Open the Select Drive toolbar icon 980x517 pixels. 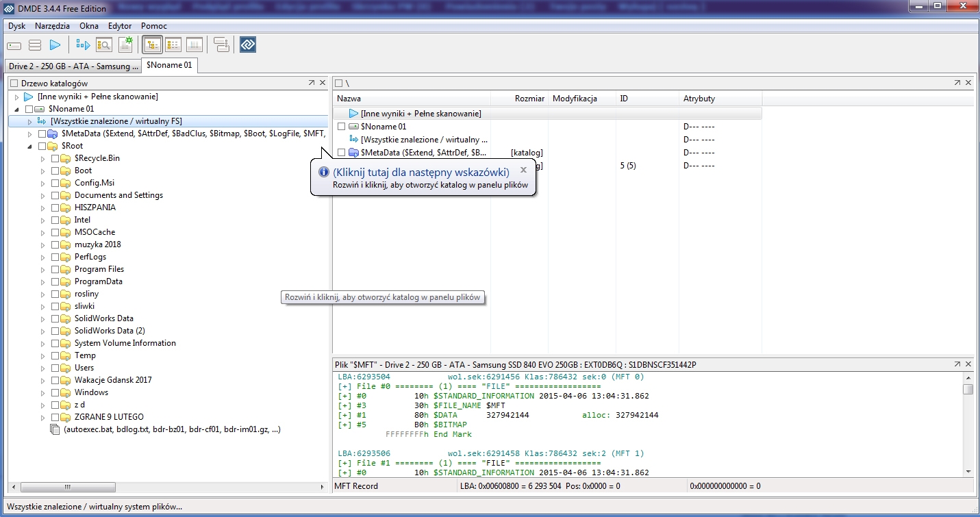click(x=14, y=45)
